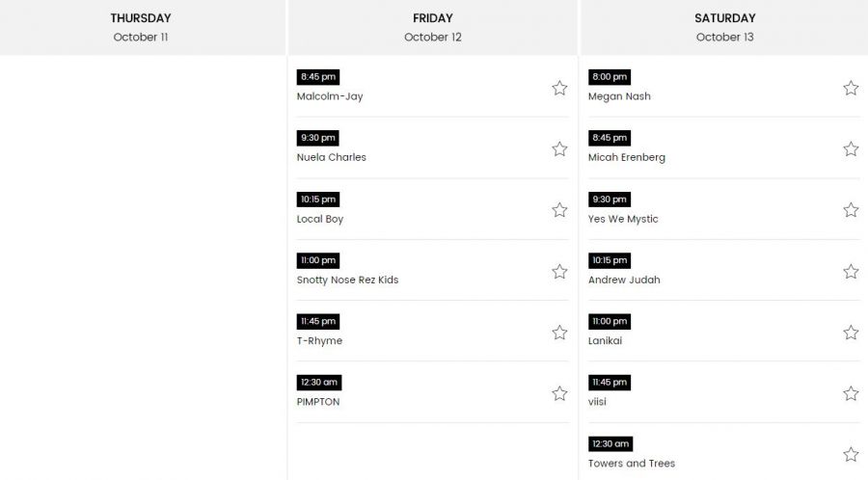Select the Thursday October 11 column header
The height and width of the screenshot is (480, 868).
pyautogui.click(x=143, y=27)
